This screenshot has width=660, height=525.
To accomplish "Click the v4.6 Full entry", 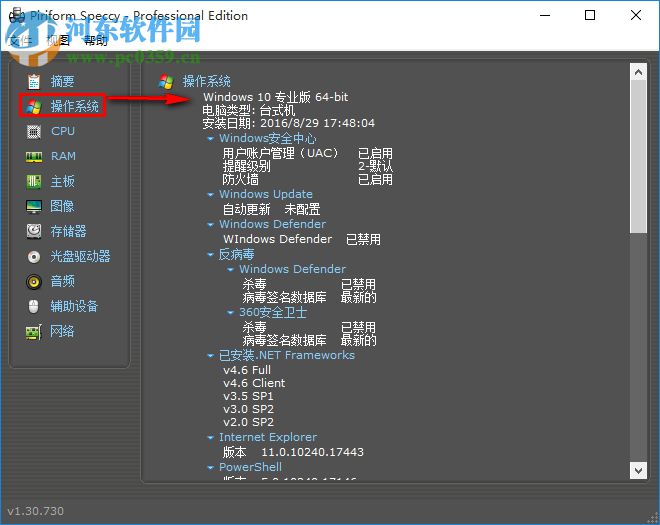I will pos(247,370).
